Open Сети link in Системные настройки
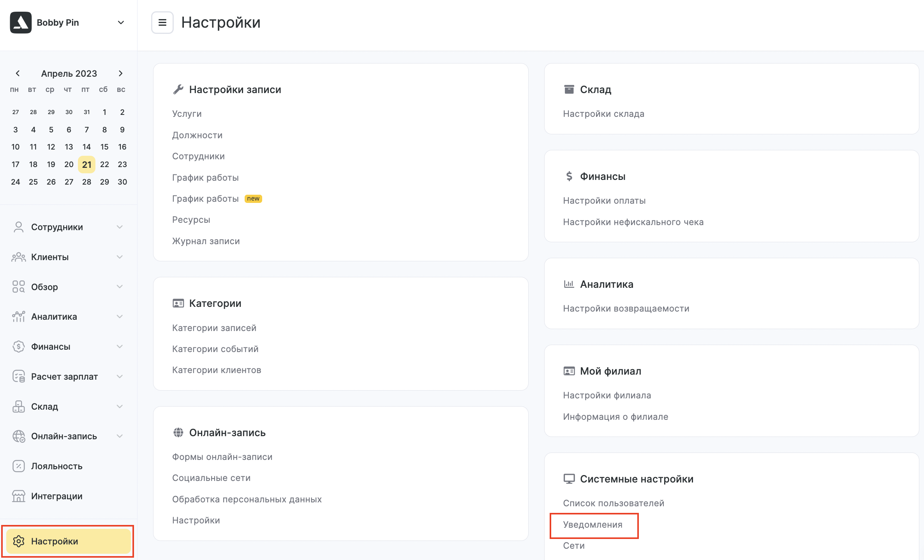The height and width of the screenshot is (560, 924). point(574,546)
